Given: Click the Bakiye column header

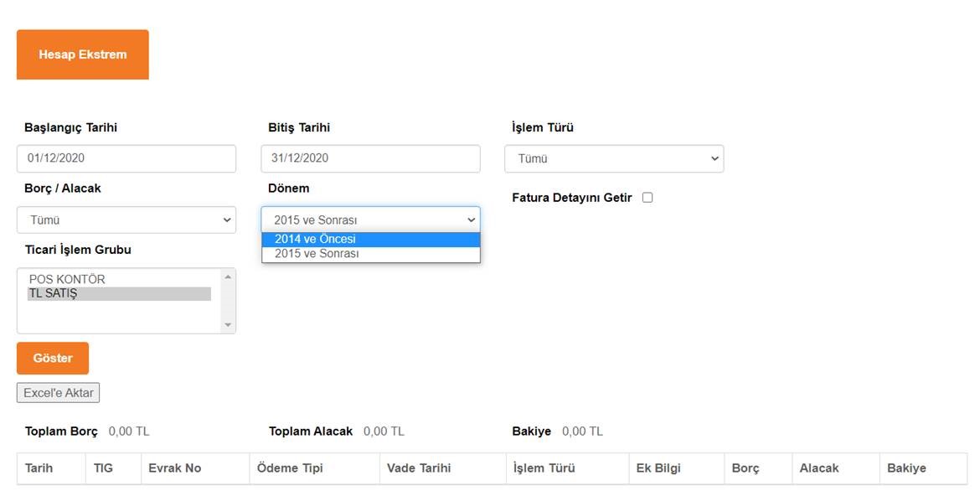Looking at the screenshot, I should (906, 468).
